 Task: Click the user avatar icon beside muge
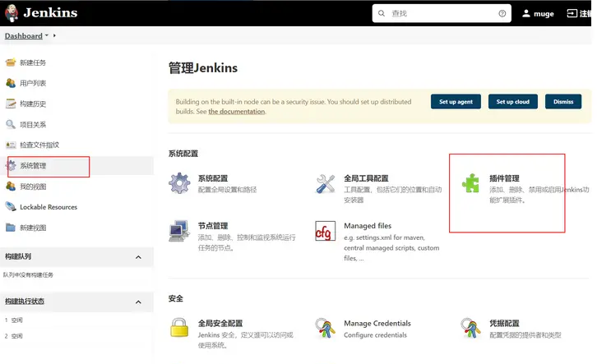point(526,14)
